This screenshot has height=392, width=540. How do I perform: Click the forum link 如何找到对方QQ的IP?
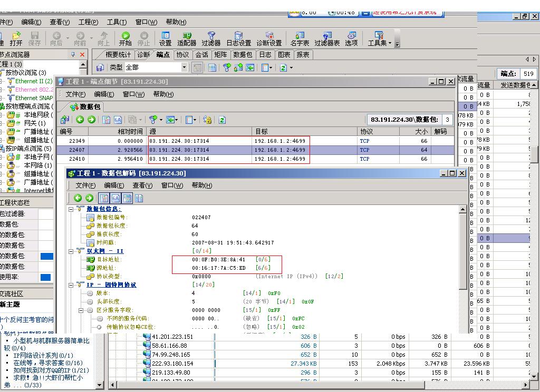coord(51,370)
